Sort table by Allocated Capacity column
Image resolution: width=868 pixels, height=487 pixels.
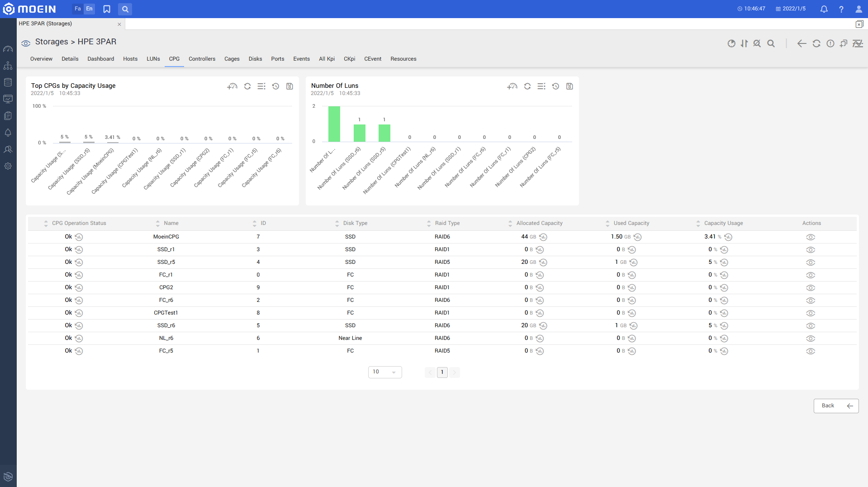[x=510, y=224]
